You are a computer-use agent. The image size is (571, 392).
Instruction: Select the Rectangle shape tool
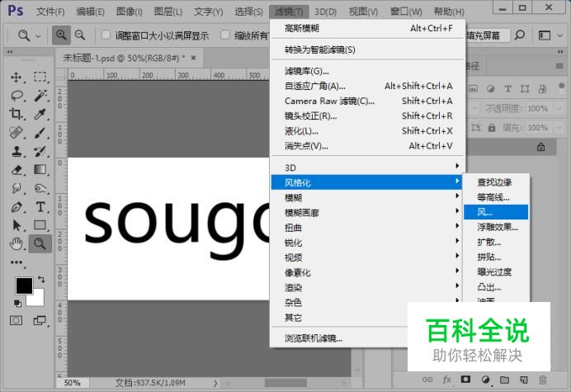click(x=40, y=225)
